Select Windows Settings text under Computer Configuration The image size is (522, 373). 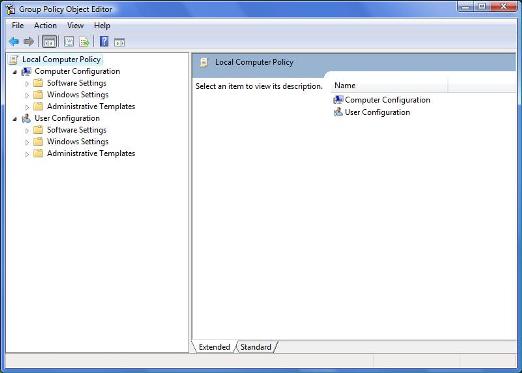point(78,95)
